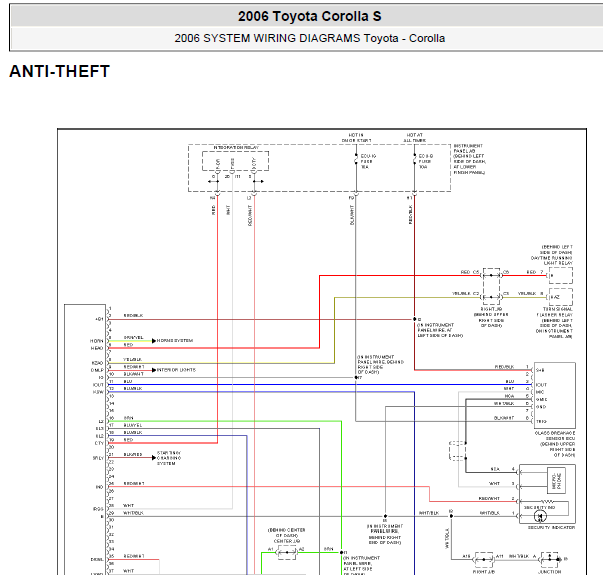Viewport: 603px width, 575px height.
Task: Click the MIC terminal on glass breakage ECU
Action: (540, 392)
